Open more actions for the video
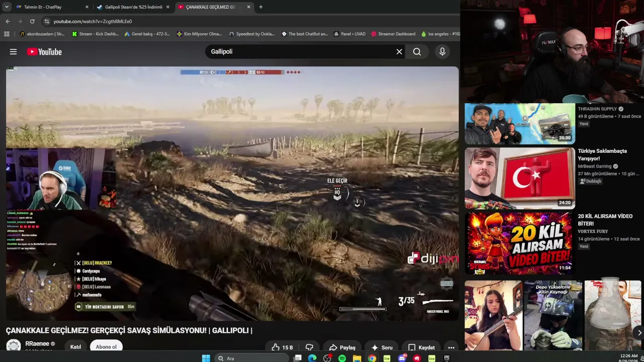 [x=451, y=347]
